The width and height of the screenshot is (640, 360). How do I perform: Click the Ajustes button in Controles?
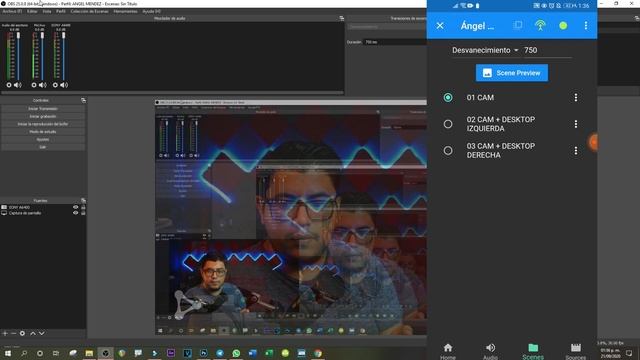[x=43, y=140]
